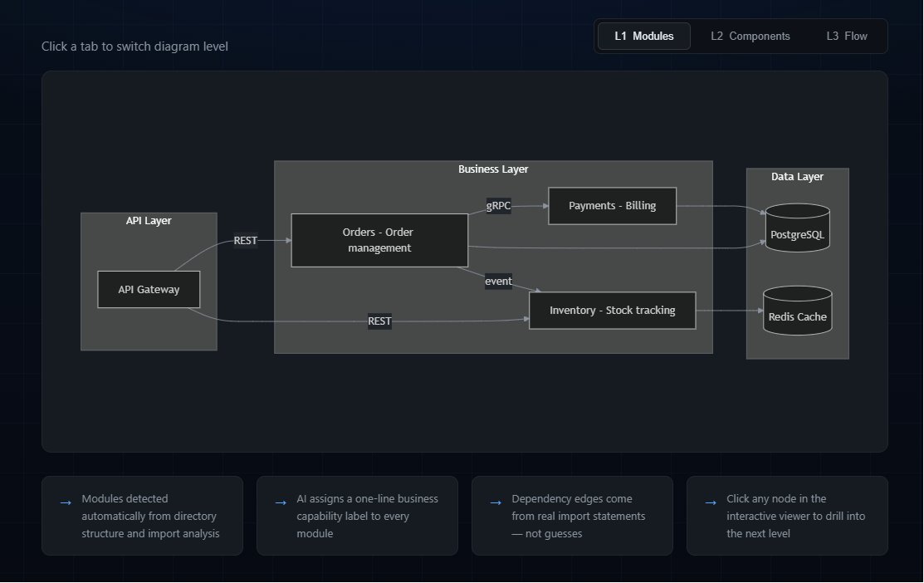This screenshot has width=924, height=583.
Task: Click the event edge label
Action: 499,282
